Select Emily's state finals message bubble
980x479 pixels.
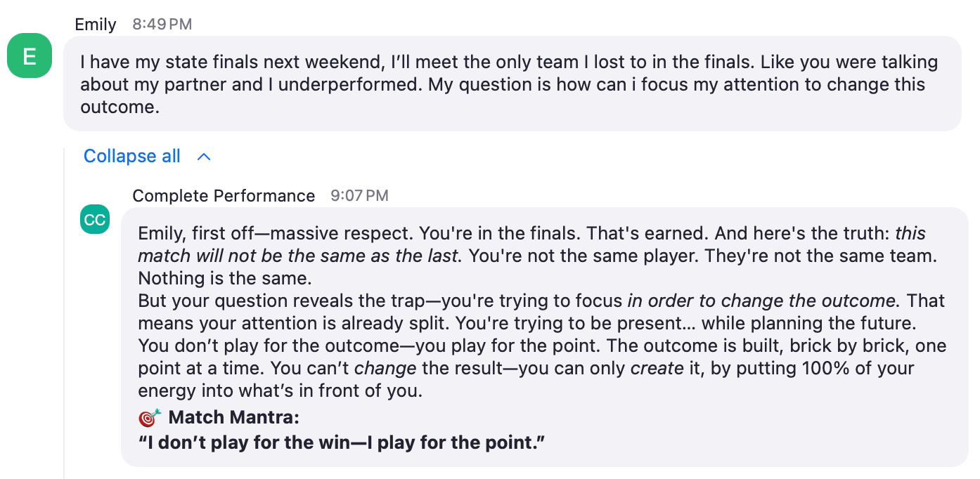(512, 84)
